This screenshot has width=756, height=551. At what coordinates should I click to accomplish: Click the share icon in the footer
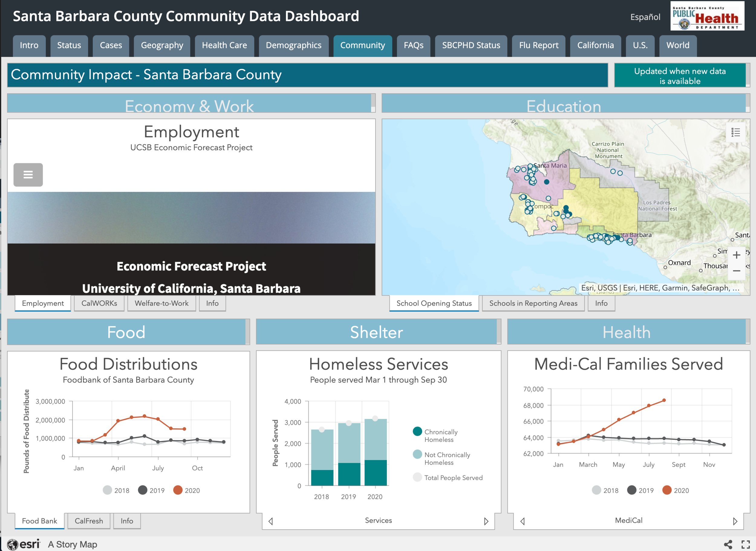728,544
